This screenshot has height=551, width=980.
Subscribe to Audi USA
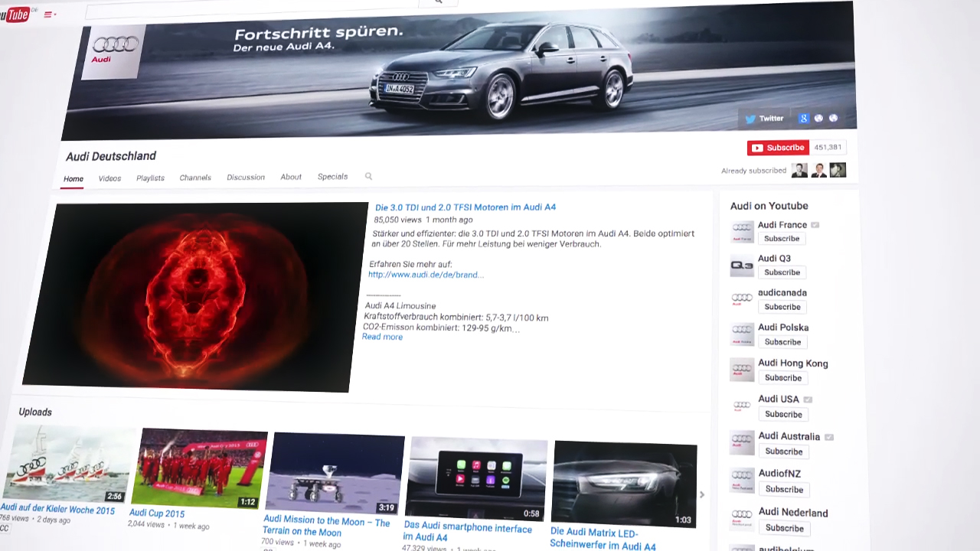point(783,414)
